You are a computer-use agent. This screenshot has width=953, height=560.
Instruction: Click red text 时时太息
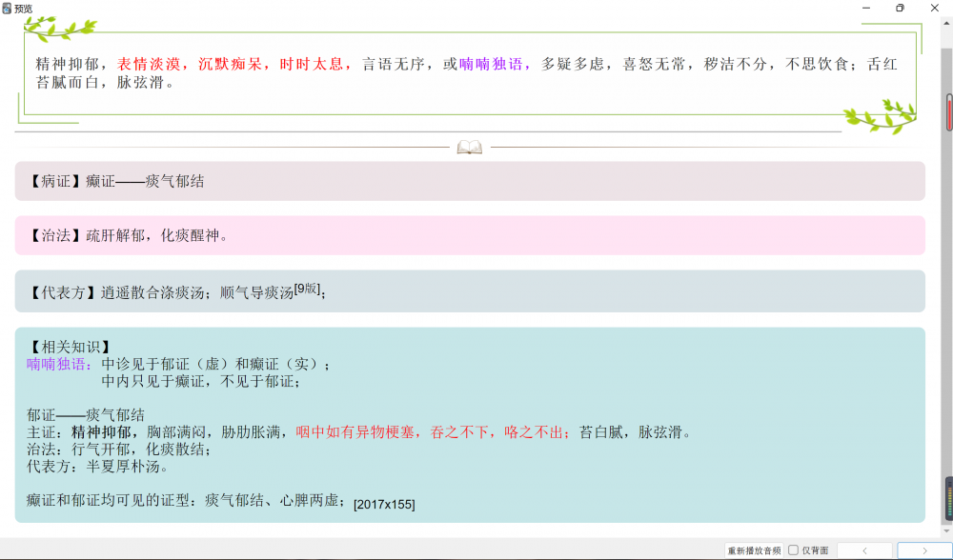[312, 65]
